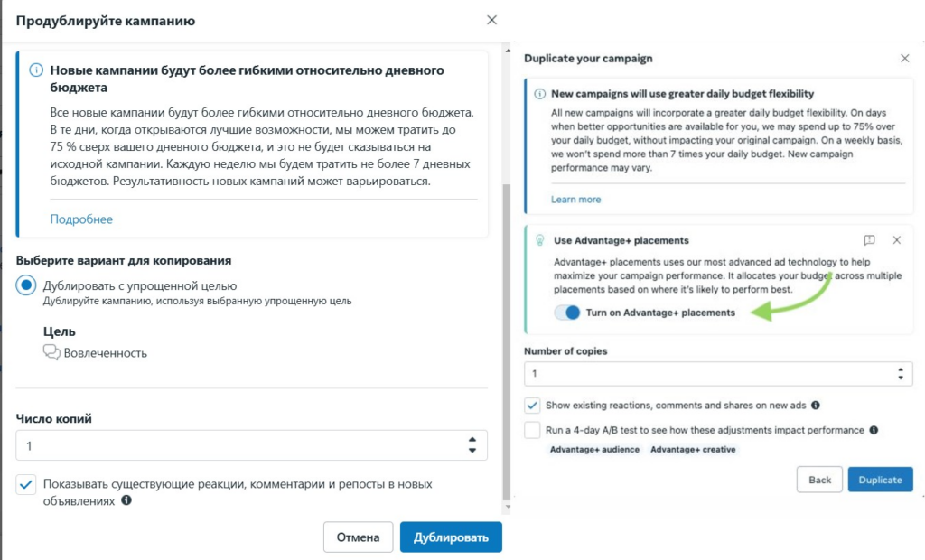The image size is (925, 560).
Task: Dismiss the Advantage+ placements tip with its X
Action: (896, 240)
